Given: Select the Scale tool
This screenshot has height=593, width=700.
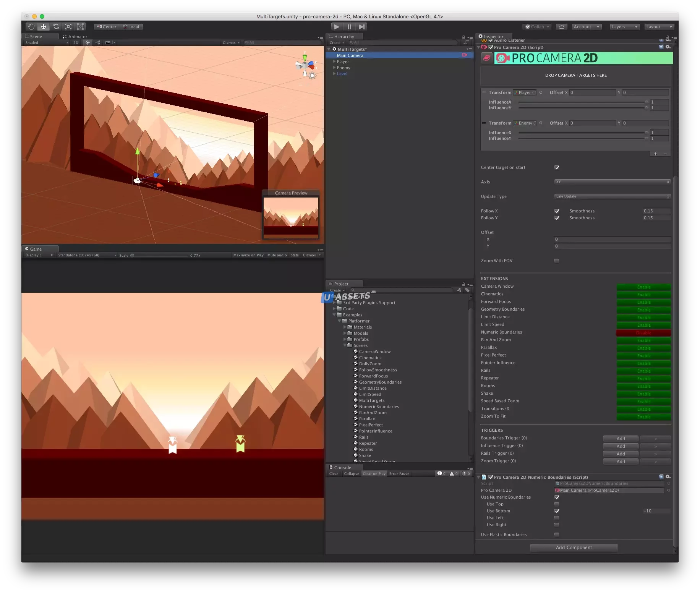Looking at the screenshot, I should (68, 27).
